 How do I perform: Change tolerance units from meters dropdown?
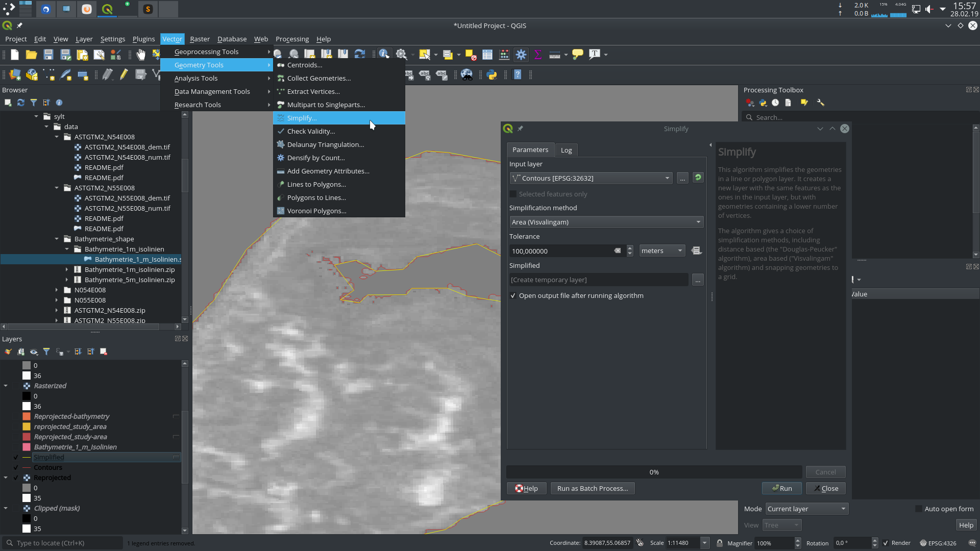(661, 251)
